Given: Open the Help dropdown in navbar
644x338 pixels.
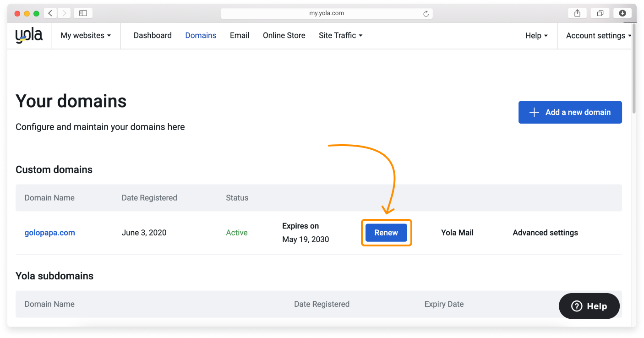Looking at the screenshot, I should (536, 36).
